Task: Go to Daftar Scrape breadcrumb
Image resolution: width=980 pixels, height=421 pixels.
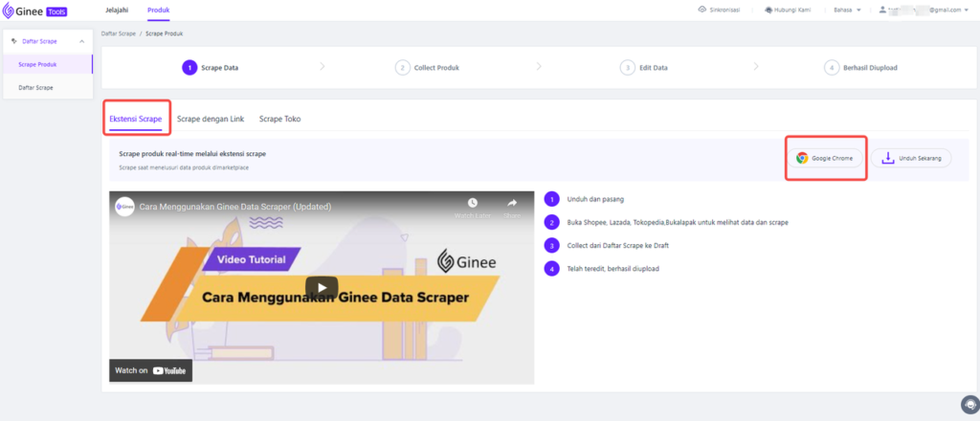Action: tap(118, 33)
